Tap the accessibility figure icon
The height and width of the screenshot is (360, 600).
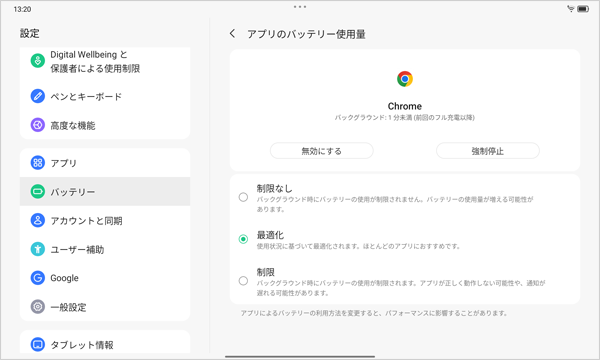click(x=38, y=249)
